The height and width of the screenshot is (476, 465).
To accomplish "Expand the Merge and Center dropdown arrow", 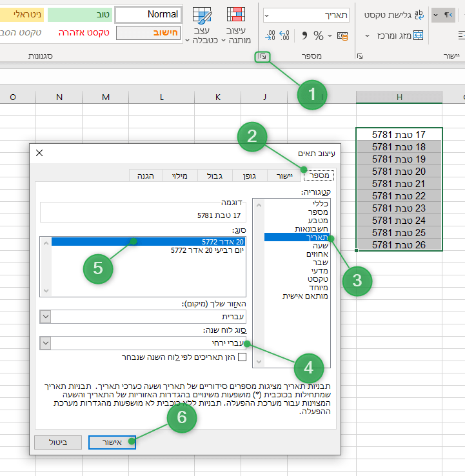I will pos(367,36).
